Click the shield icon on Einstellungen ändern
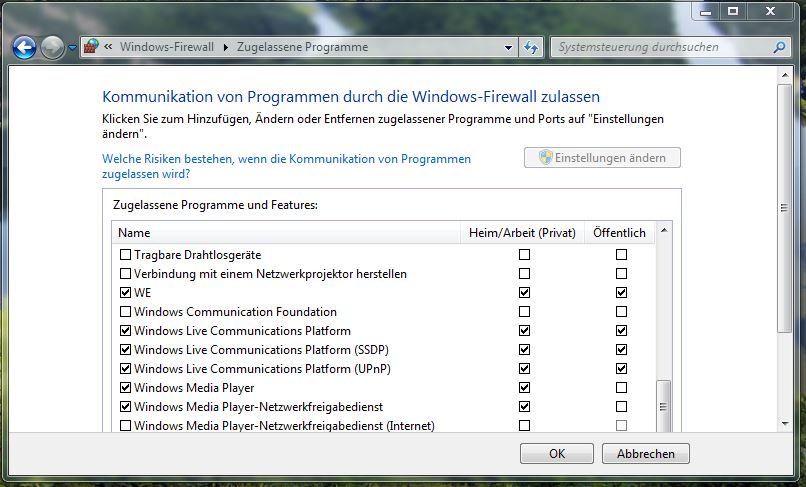The height and width of the screenshot is (487, 806). 545,157
